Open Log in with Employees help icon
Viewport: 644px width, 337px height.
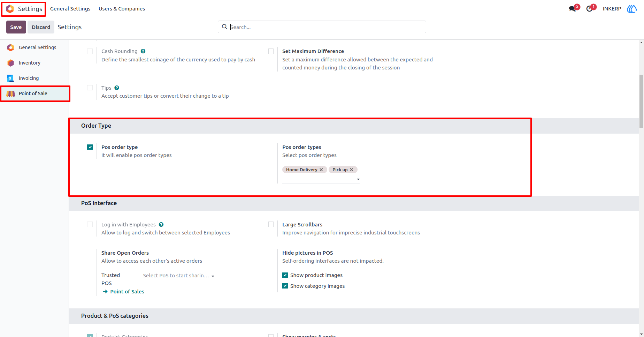pyautogui.click(x=161, y=225)
